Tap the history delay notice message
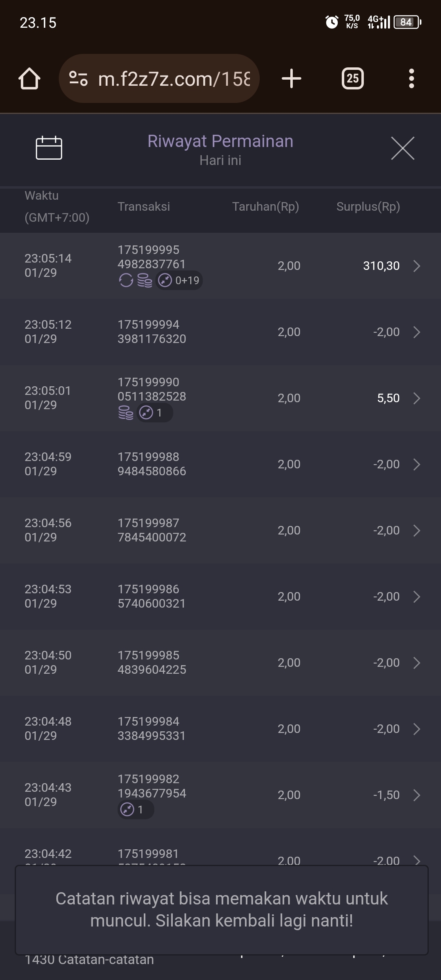The image size is (441, 980). point(221,910)
